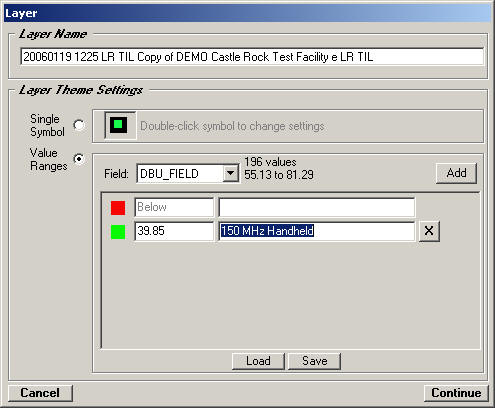The height and width of the screenshot is (408, 495).
Task: Open the DBU_FIELD dropdown arrow
Action: (x=231, y=173)
